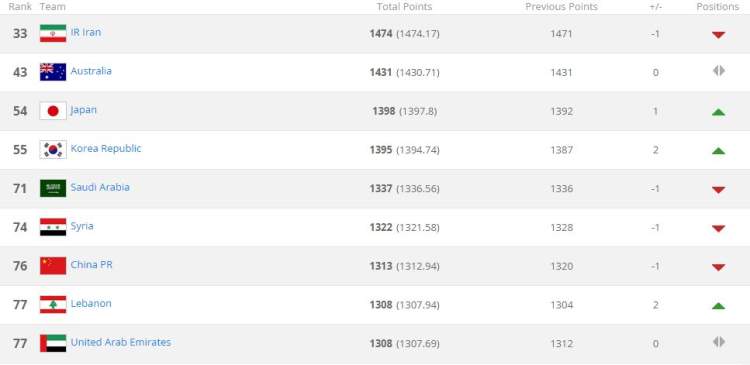Open the Korea Republic team link
The width and height of the screenshot is (750, 365).
click(x=106, y=149)
